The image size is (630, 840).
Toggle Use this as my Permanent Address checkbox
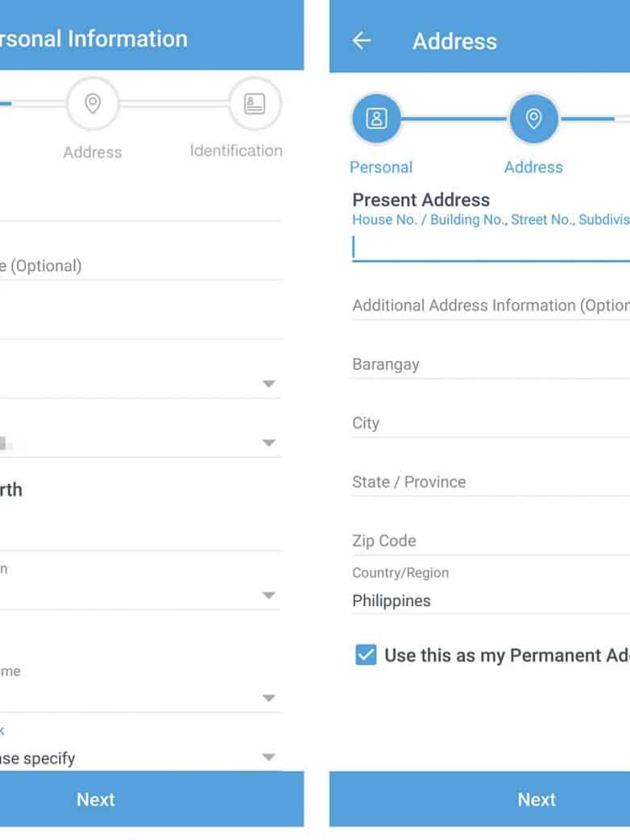click(x=366, y=655)
